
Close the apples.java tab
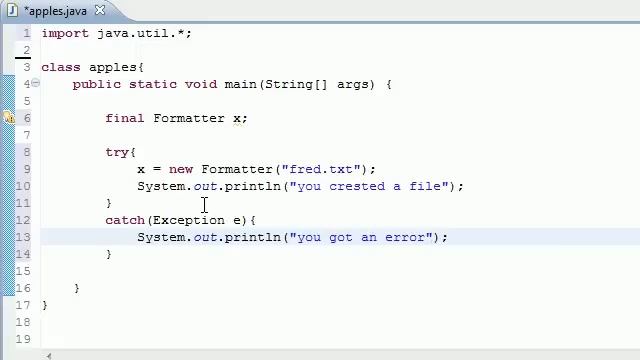tap(100, 10)
